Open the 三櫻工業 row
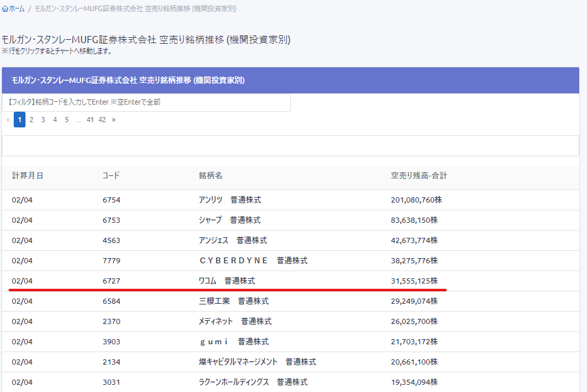587x392 pixels. (x=233, y=301)
